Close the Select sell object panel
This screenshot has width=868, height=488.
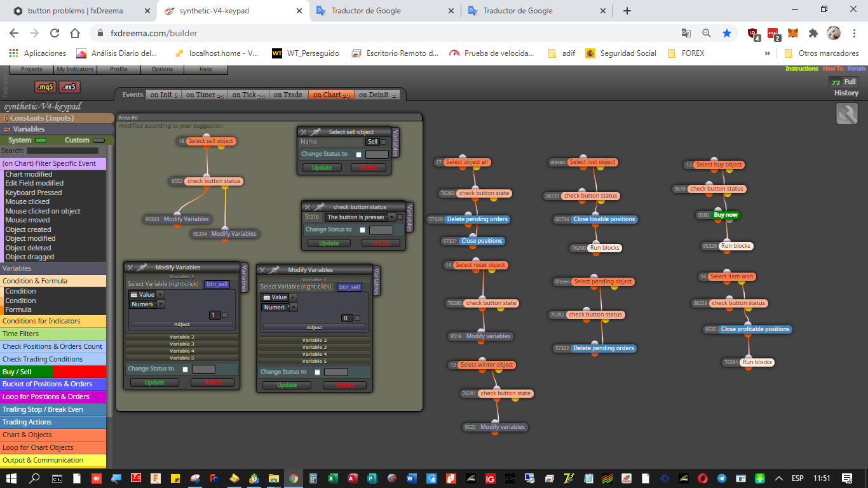tap(304, 132)
